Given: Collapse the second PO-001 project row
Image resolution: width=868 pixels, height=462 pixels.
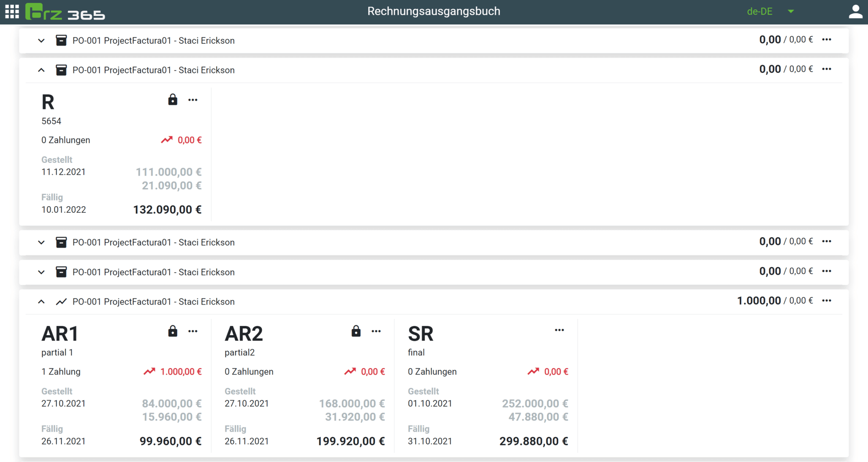Looking at the screenshot, I should click(x=41, y=70).
